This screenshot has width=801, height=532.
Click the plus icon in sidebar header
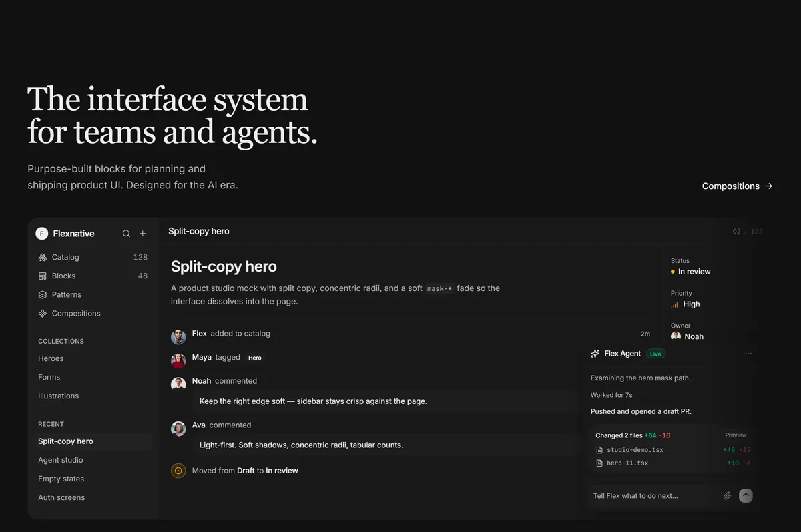pyautogui.click(x=142, y=234)
